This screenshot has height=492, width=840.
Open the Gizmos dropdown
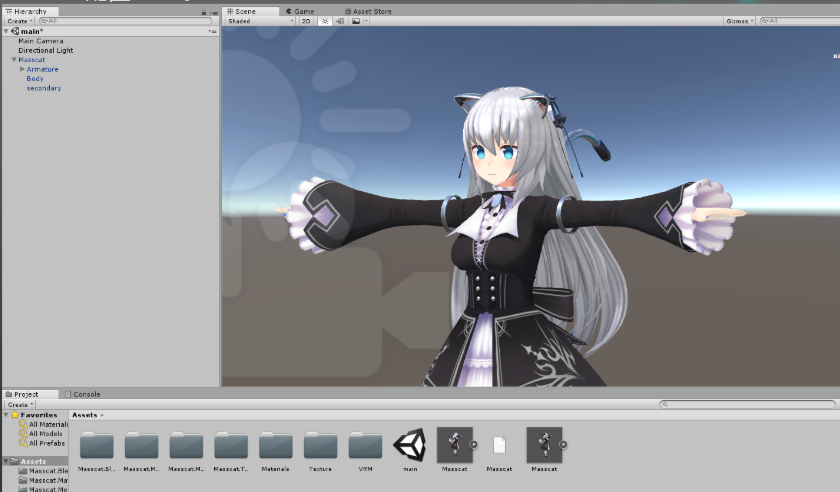[740, 21]
